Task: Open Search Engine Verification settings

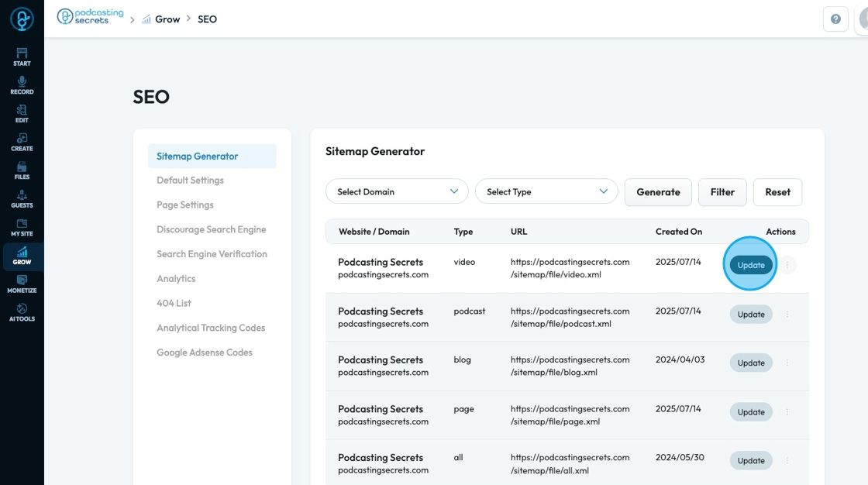Action: (212, 254)
